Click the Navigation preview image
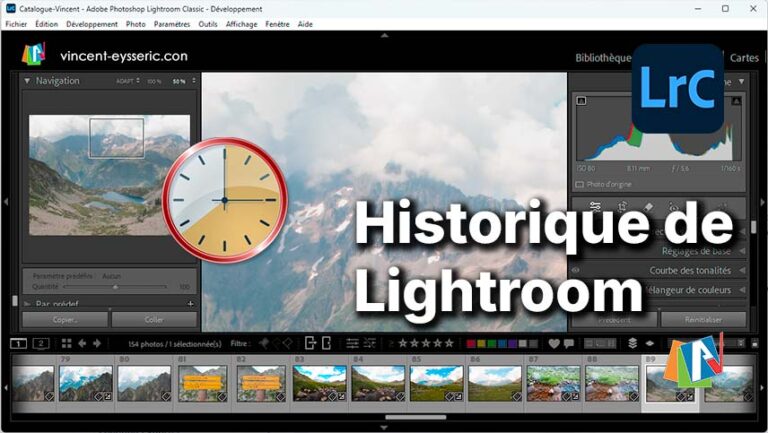 tap(109, 175)
